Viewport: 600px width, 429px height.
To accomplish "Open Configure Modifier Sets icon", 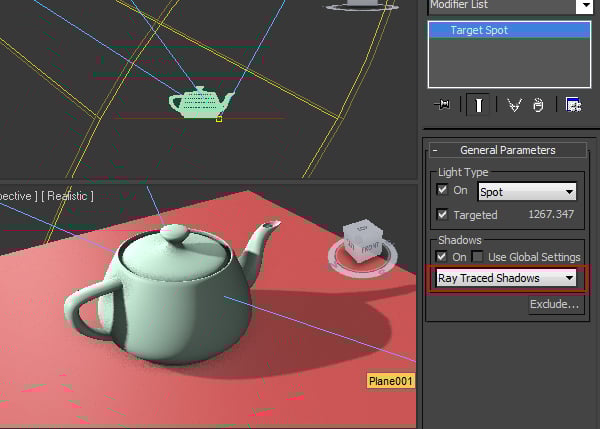I will point(574,104).
